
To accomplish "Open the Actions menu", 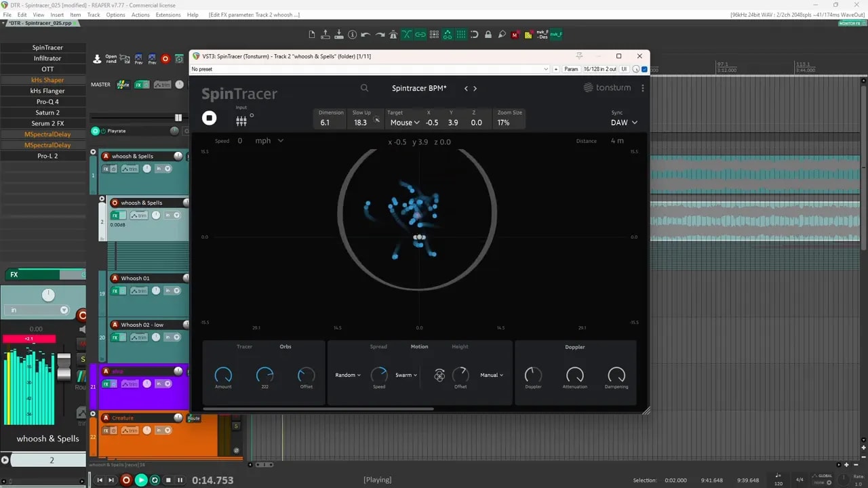I will click(x=140, y=15).
